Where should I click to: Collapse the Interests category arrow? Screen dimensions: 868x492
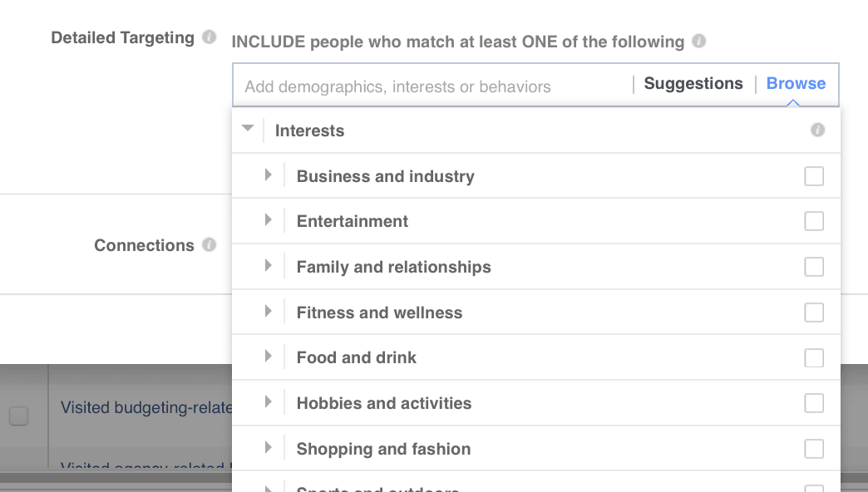click(247, 129)
